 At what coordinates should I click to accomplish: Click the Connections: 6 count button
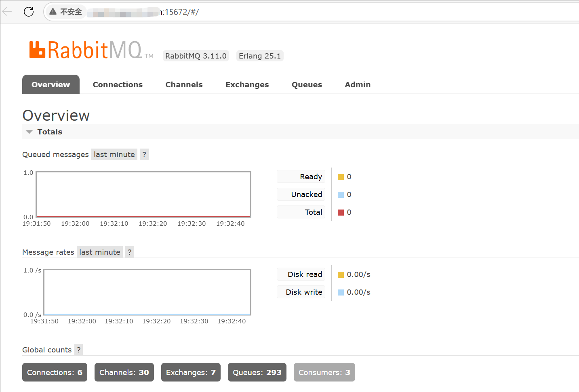coord(55,372)
